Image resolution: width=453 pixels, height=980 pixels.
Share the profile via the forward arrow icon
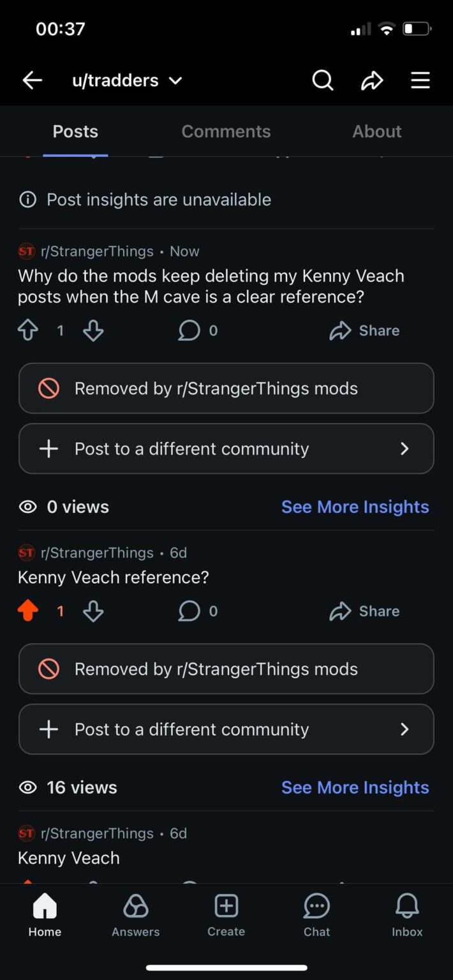[x=372, y=80]
